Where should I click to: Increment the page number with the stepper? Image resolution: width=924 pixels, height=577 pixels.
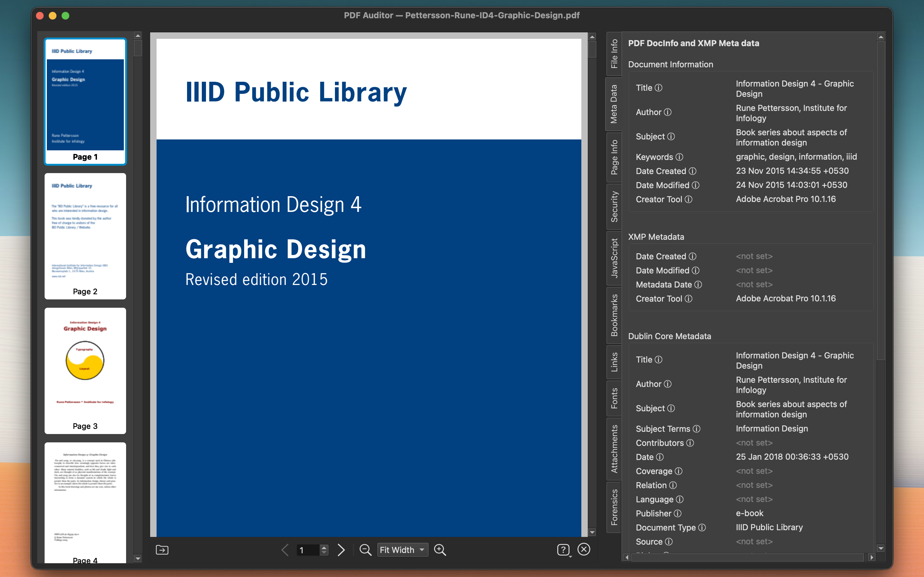tap(324, 547)
